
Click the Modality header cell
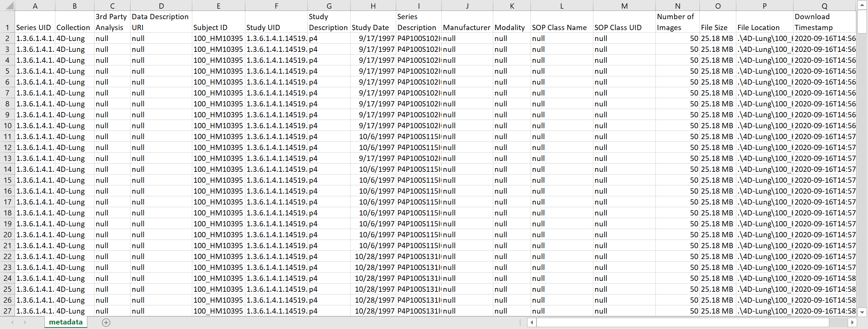[x=512, y=22]
